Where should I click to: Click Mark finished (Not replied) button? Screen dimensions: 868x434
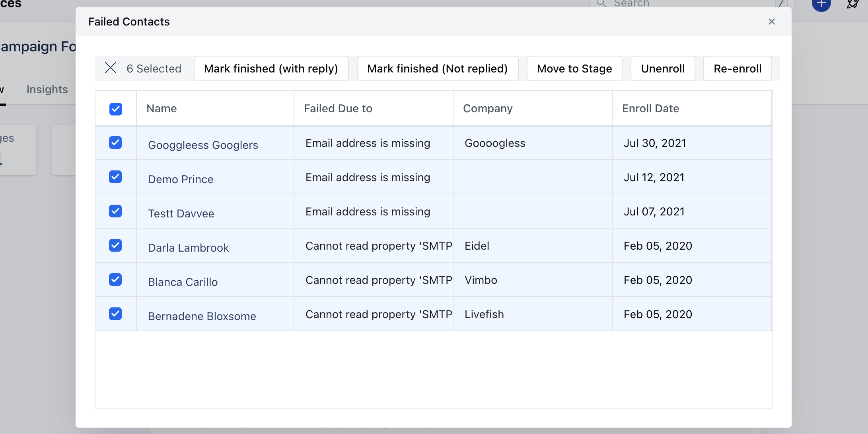(437, 68)
